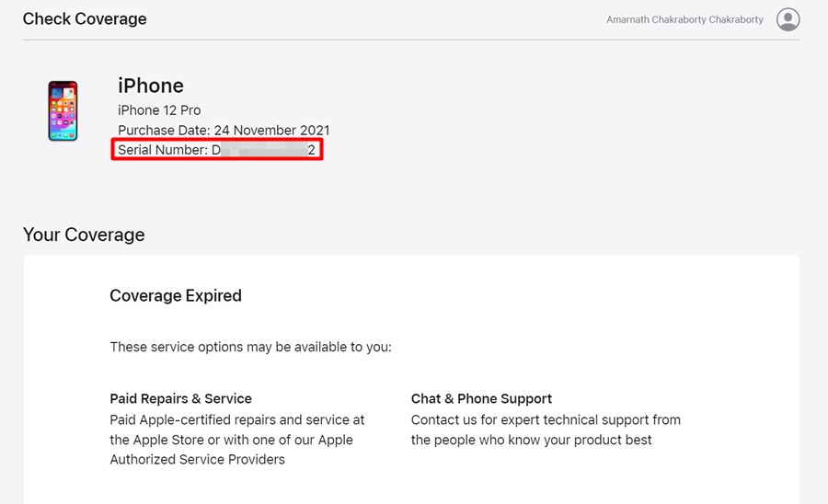Click the Your Coverage section heading
The width and height of the screenshot is (828, 504).
84,235
